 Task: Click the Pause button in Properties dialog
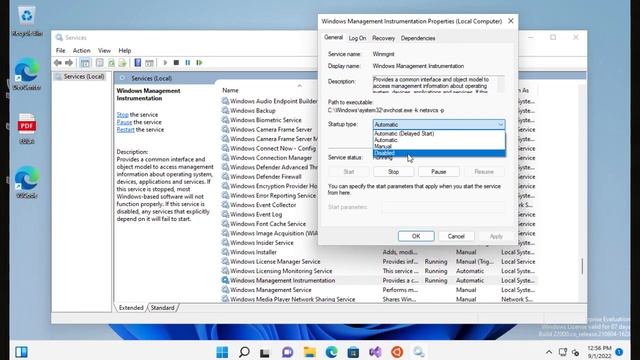(x=438, y=172)
